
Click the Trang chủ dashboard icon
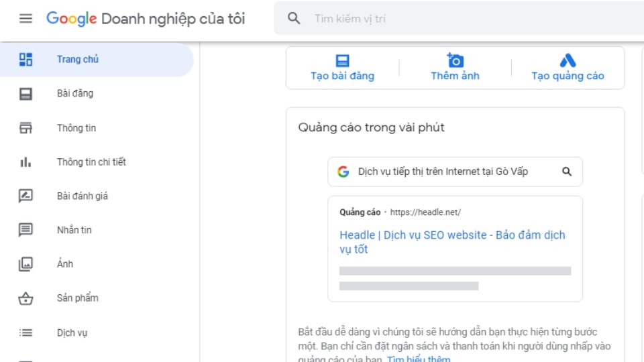tap(25, 59)
